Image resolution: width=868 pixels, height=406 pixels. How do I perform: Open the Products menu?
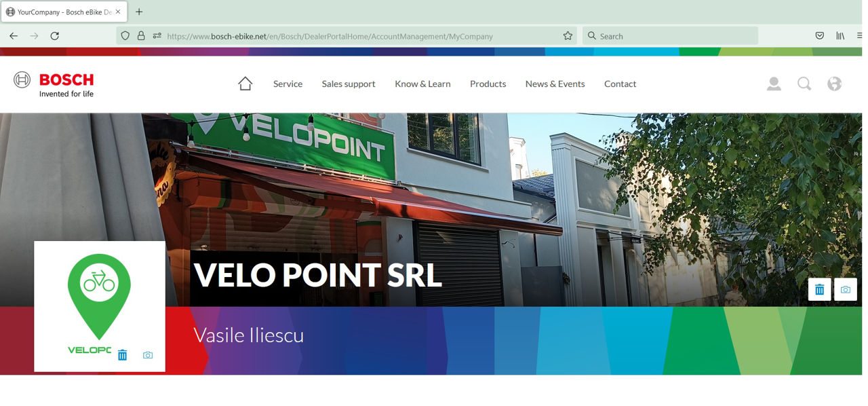488,84
